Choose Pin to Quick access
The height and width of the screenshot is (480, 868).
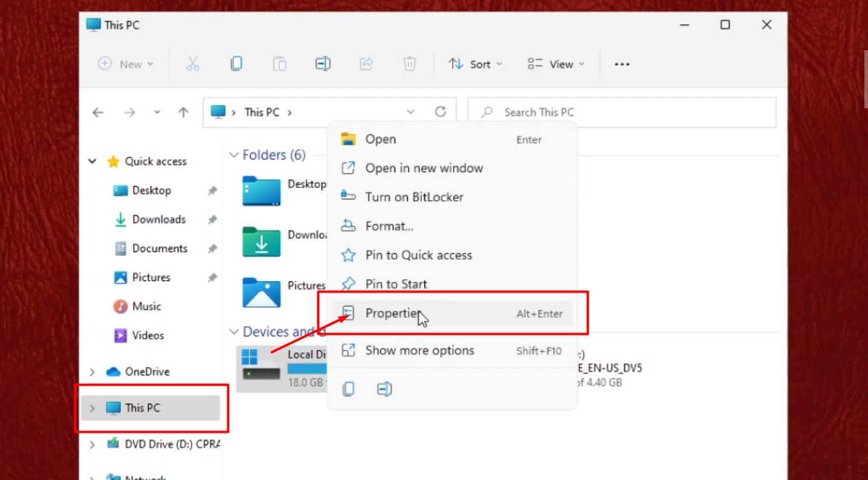coord(452,255)
